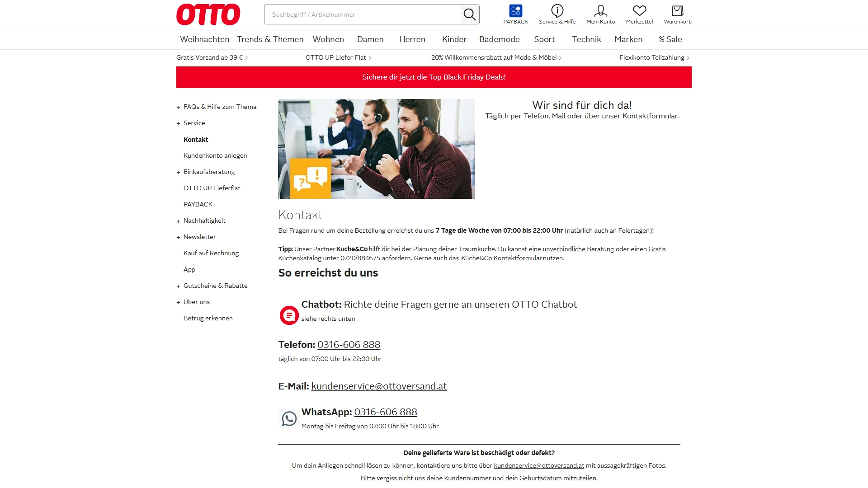The width and height of the screenshot is (868, 488).
Task: Click kundenservice email link in damaged goods note
Action: point(539,465)
